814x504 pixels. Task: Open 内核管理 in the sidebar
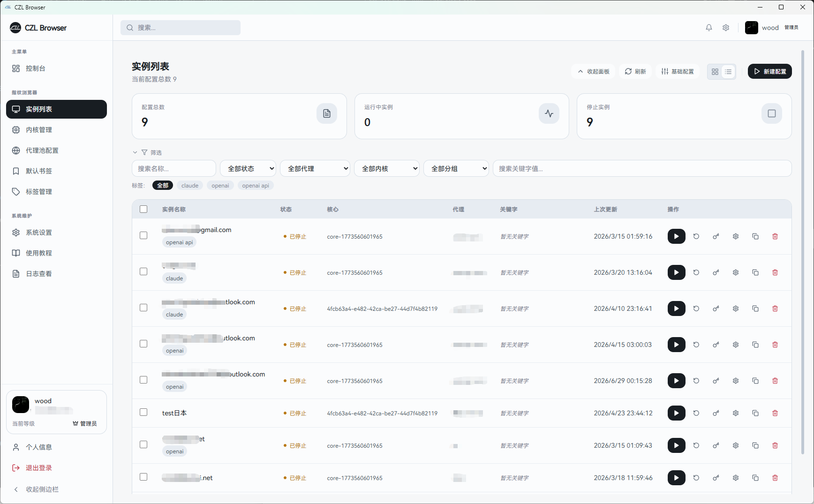pyautogui.click(x=56, y=130)
